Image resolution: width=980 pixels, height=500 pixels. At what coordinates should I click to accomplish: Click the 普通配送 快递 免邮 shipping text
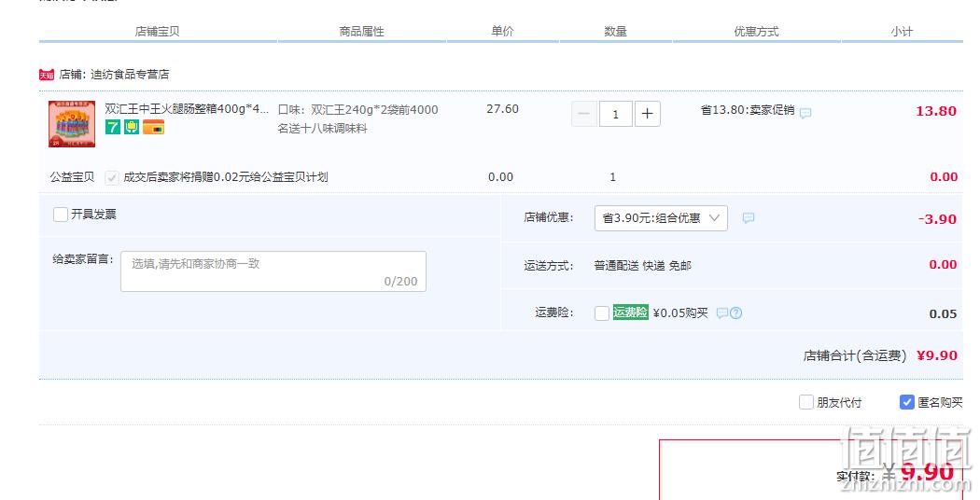tap(642, 266)
